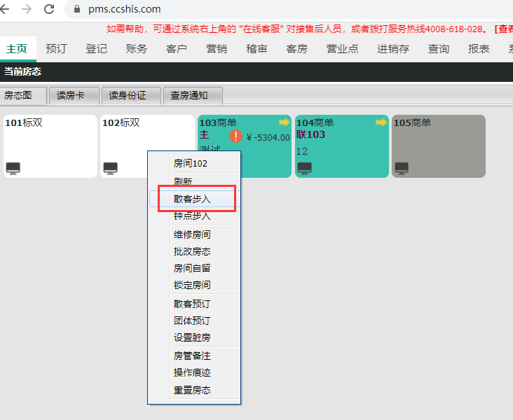
Task: Click the 房间102 context menu header
Action: pos(191,163)
